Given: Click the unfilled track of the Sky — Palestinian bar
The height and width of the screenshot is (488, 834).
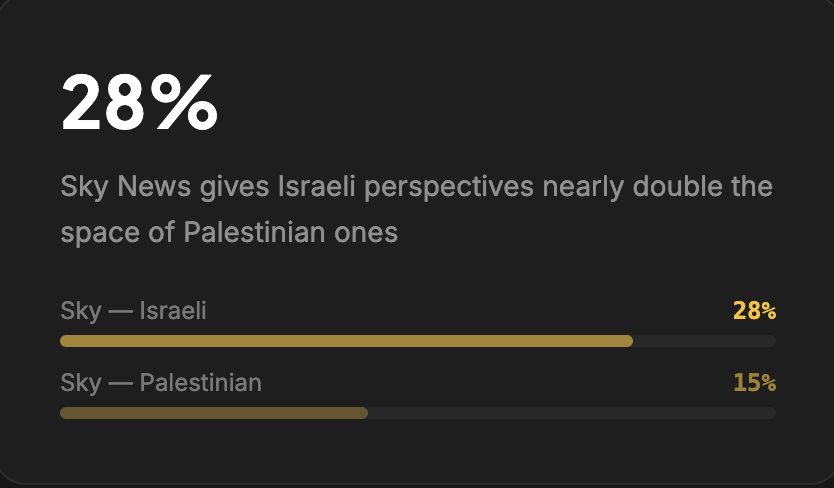Looking at the screenshot, I should [570, 413].
